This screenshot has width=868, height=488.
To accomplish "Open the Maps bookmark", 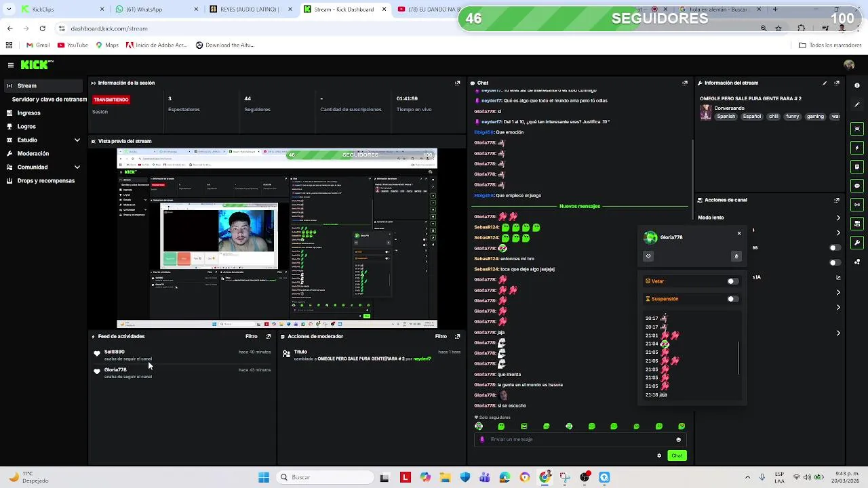I will point(107,45).
